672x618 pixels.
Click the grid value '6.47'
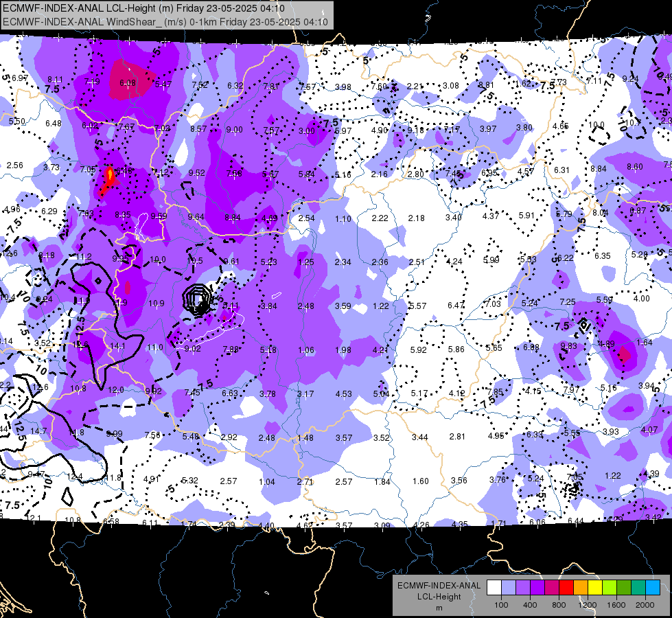[x=456, y=305]
